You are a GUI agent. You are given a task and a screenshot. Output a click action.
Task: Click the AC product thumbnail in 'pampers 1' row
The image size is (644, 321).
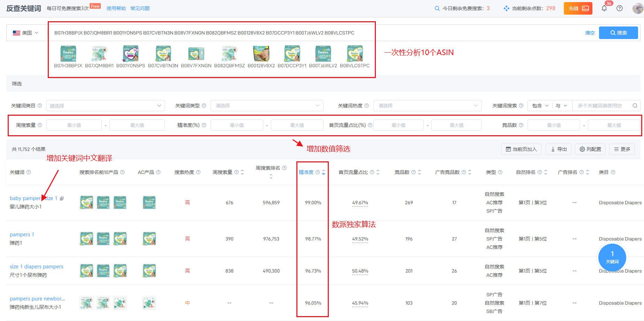pos(149,239)
